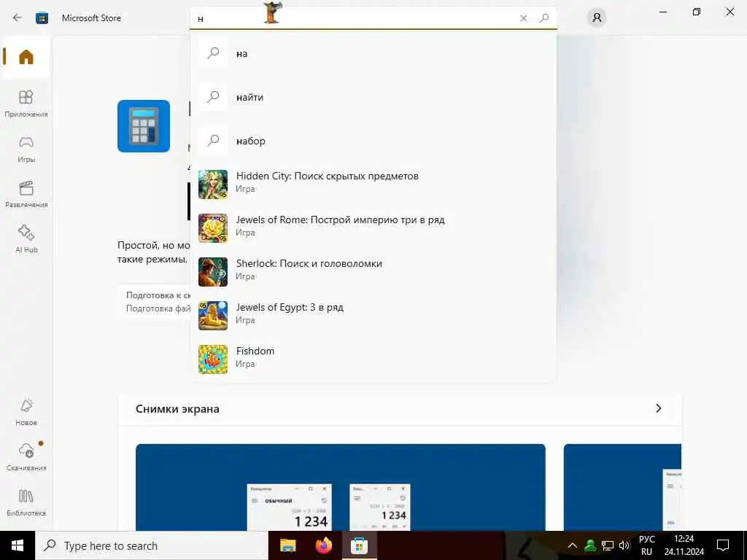Go back with the back arrow

click(18, 18)
